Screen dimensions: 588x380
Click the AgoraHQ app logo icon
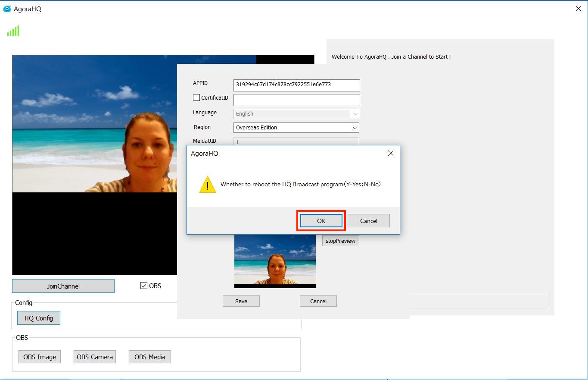[7, 9]
